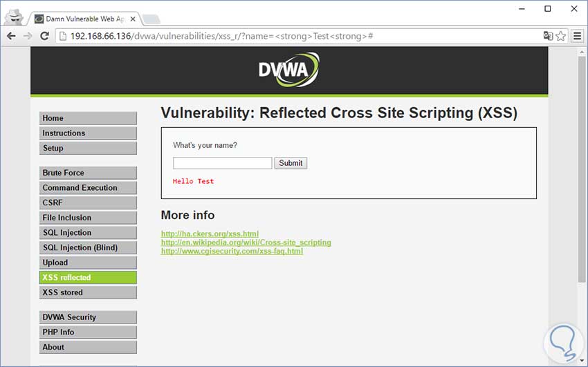Go to the Setup page

pos(88,148)
